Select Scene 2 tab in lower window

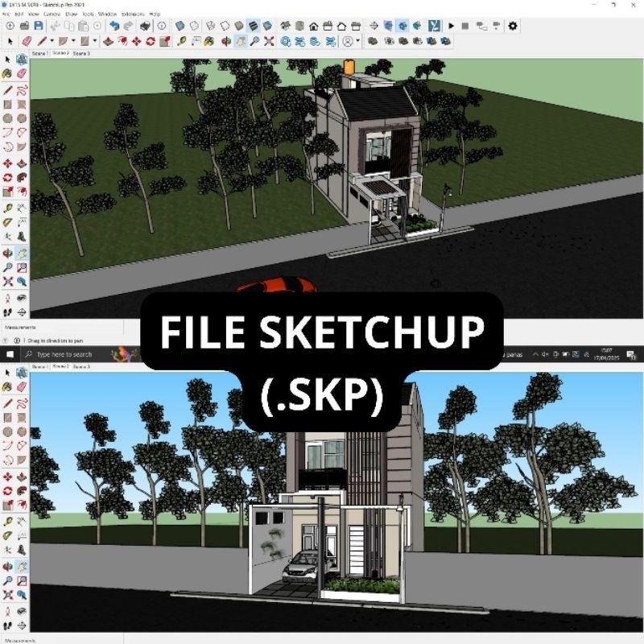point(60,366)
